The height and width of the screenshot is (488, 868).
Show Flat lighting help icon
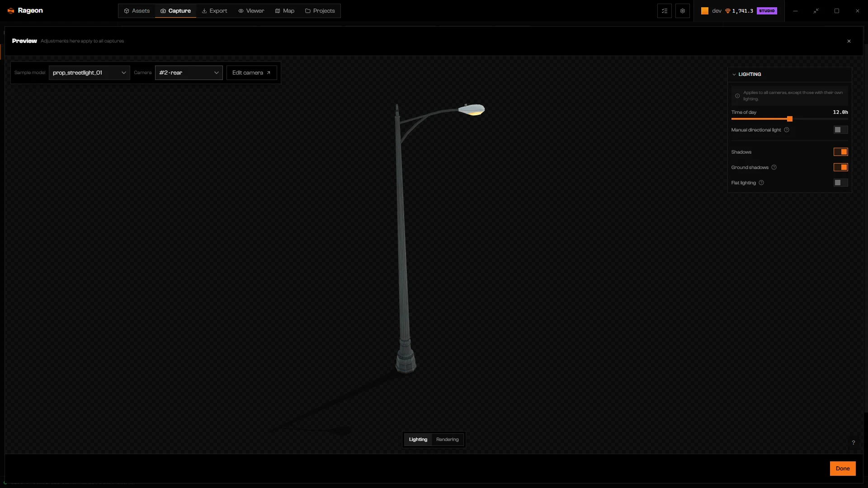pyautogui.click(x=761, y=183)
